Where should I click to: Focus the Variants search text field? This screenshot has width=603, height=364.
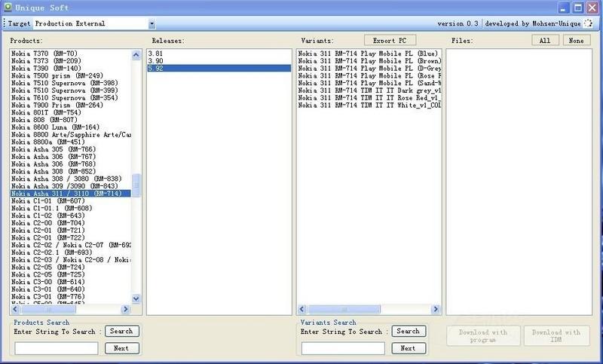coord(343,348)
